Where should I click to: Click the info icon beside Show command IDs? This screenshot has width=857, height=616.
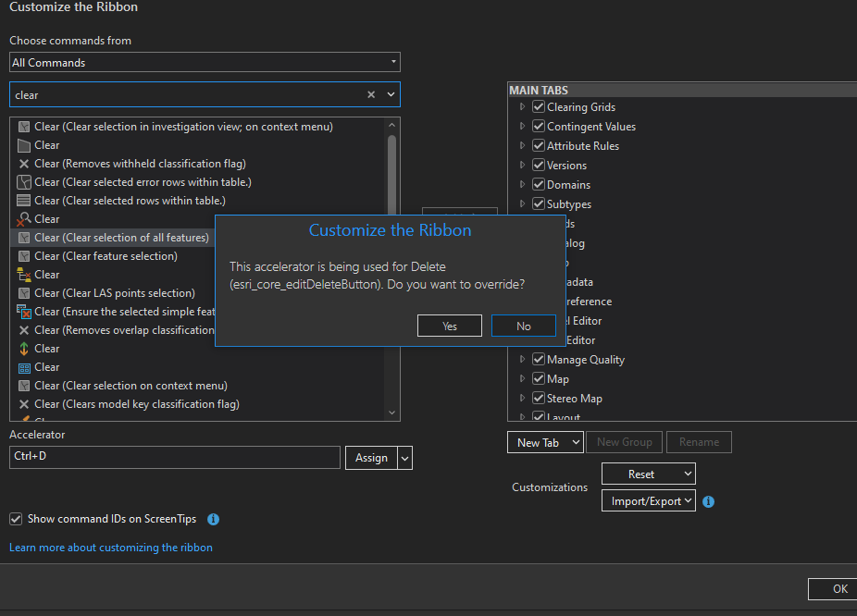(213, 520)
